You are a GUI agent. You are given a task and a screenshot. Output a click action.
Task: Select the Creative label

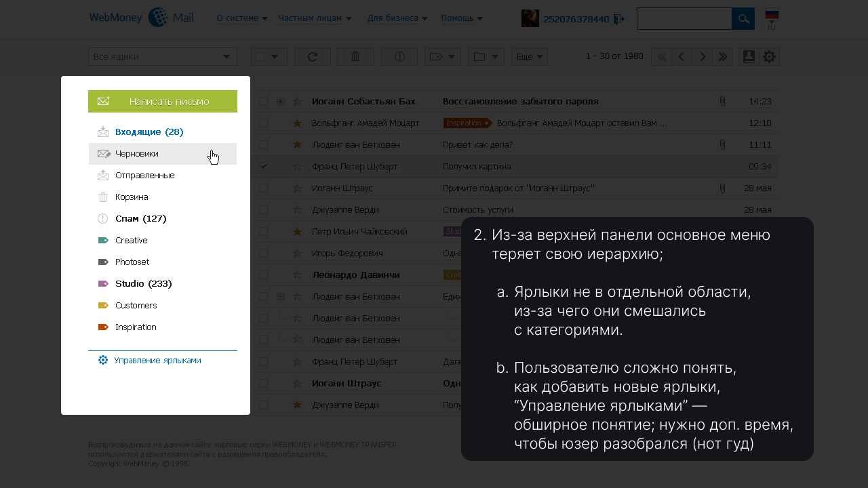point(163,241)
